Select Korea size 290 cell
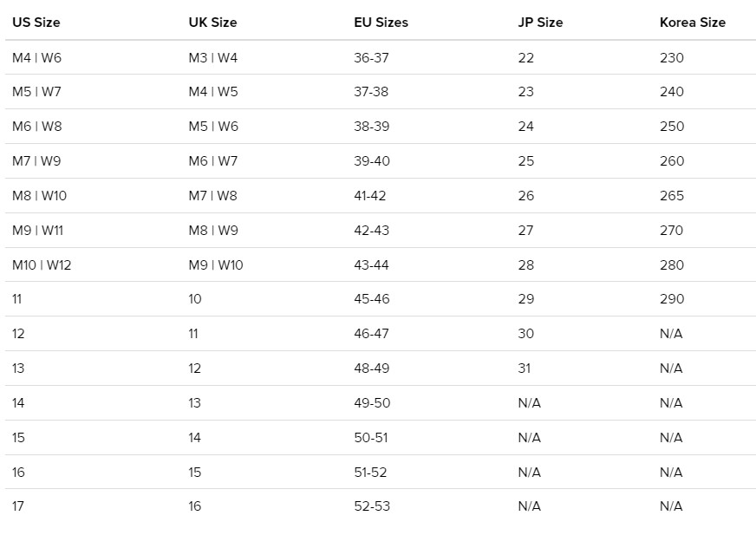 pos(672,299)
